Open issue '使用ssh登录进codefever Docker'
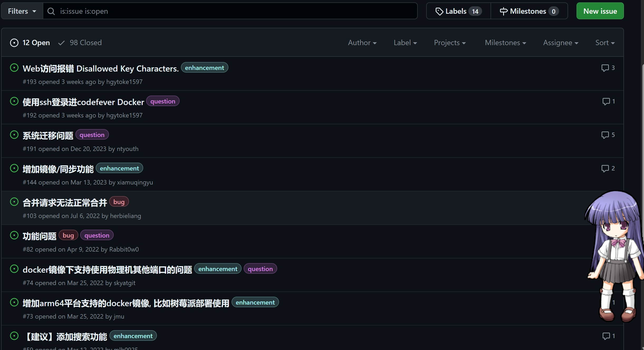 (x=83, y=102)
